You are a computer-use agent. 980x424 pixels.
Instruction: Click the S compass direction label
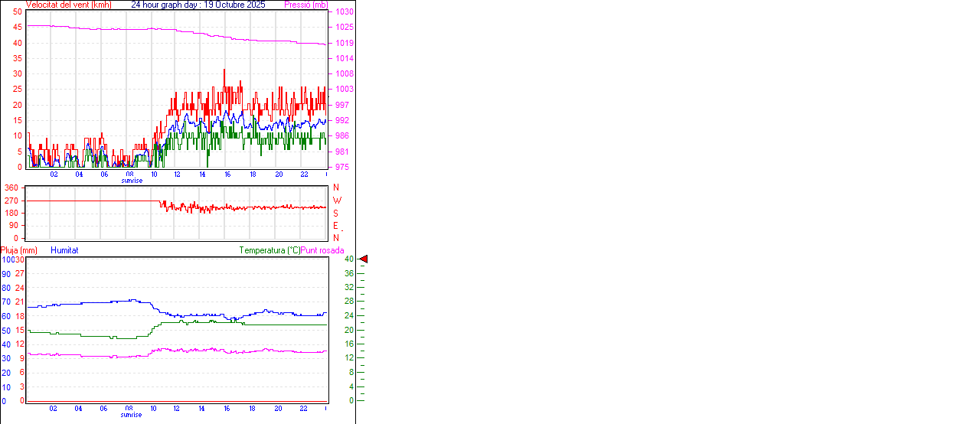335,214
